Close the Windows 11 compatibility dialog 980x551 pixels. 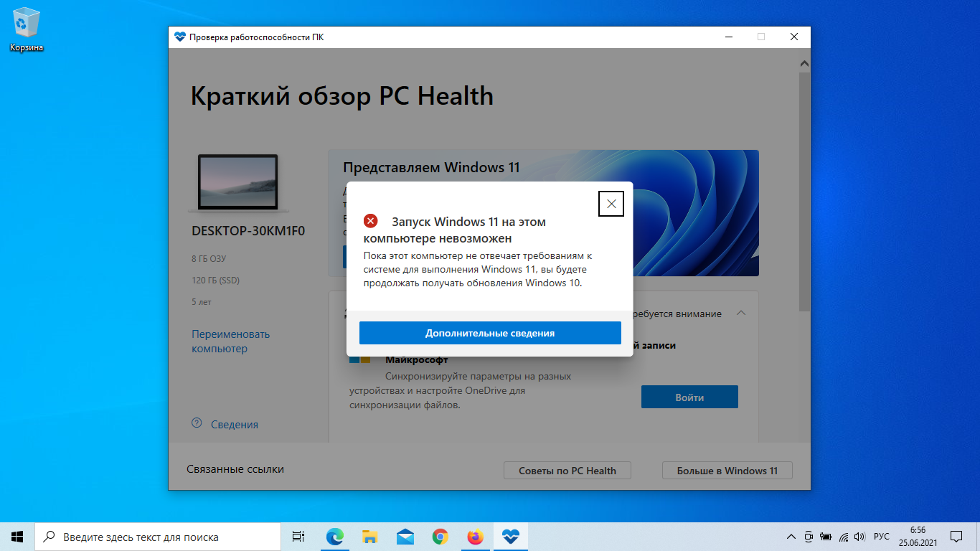coord(611,204)
